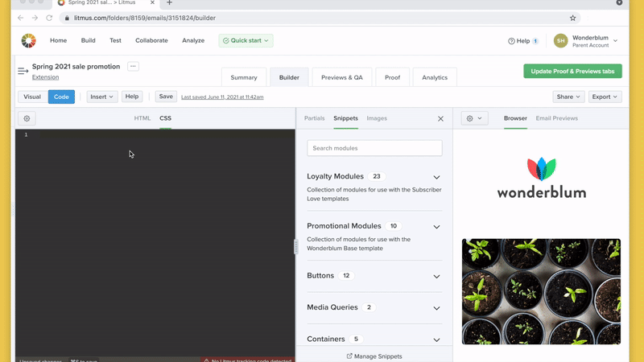Switch to Email Previews tab
Viewport: 644px width, 362px height.
coord(556,118)
